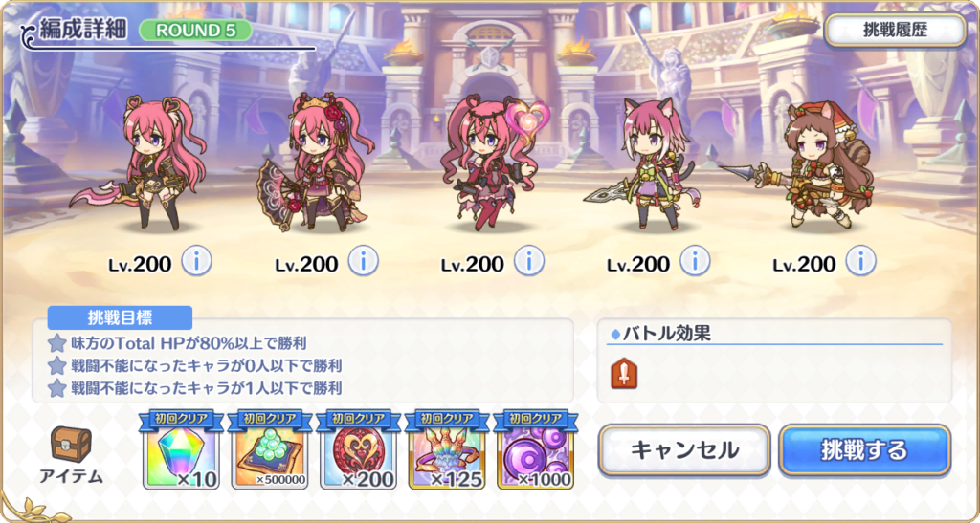Click the キャンセル button
The image size is (980, 523).
[x=684, y=450]
